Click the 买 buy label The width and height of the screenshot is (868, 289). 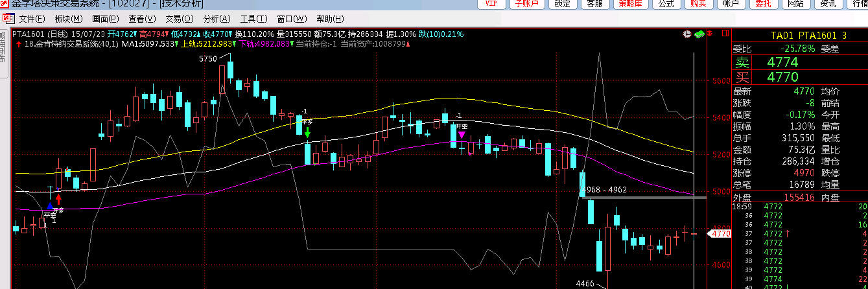click(x=742, y=77)
